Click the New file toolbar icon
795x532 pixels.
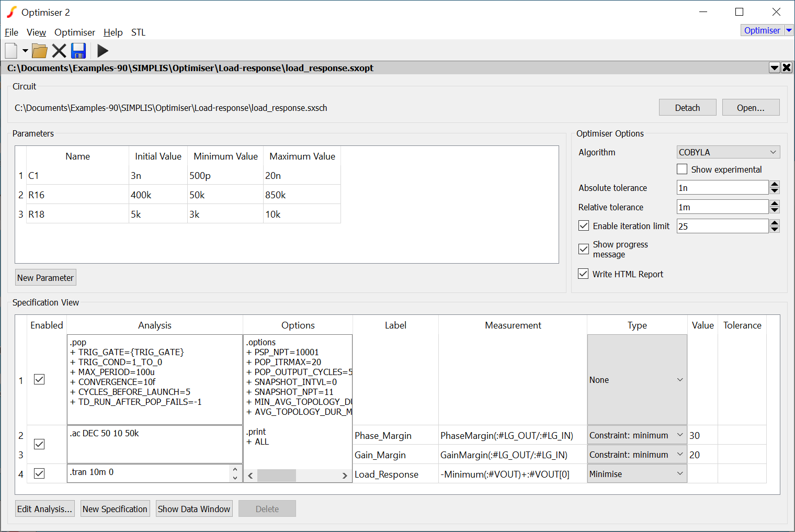[x=11, y=51]
